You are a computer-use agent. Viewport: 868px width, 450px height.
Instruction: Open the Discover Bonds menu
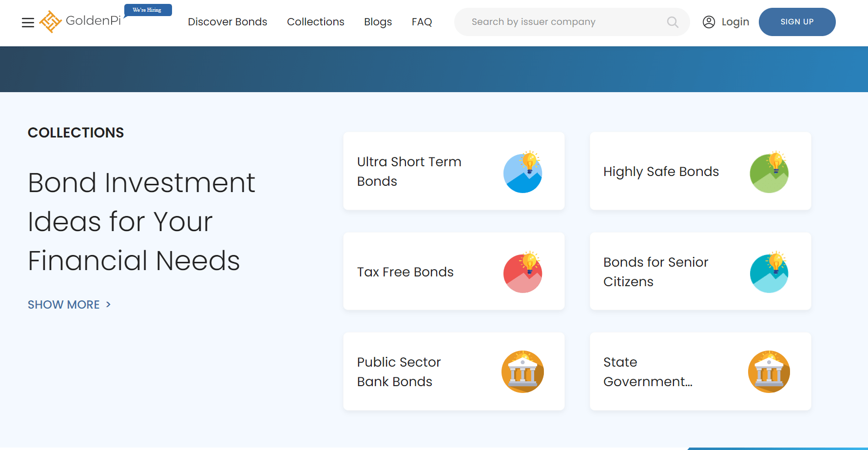click(x=228, y=22)
